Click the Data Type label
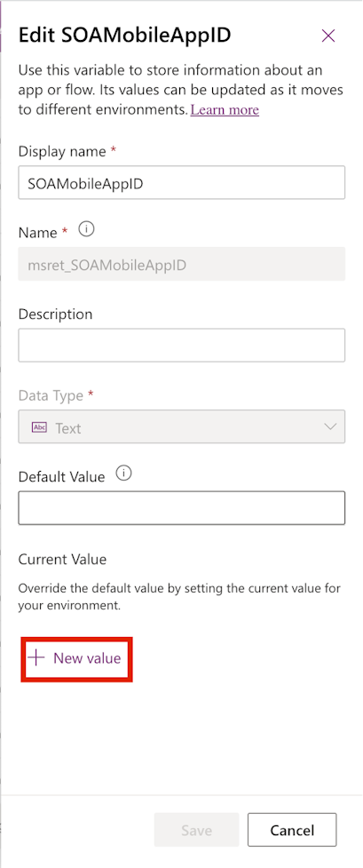Viewport: 363px width, 868px height. pos(51,395)
